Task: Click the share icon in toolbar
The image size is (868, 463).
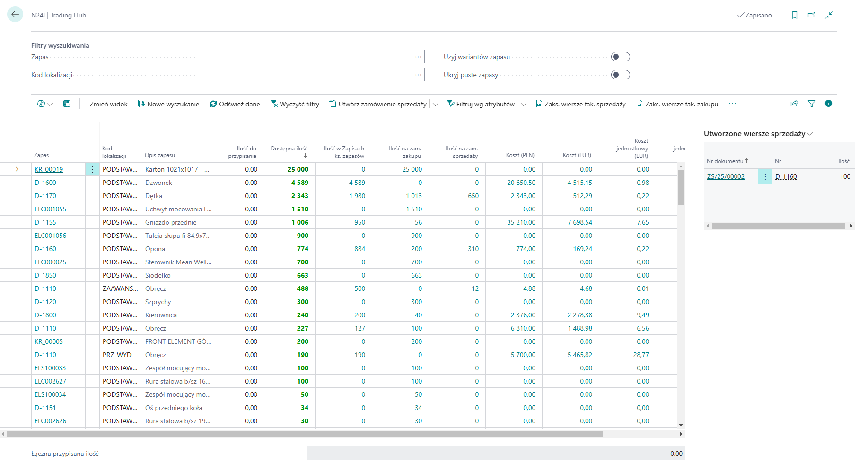Action: (794, 104)
